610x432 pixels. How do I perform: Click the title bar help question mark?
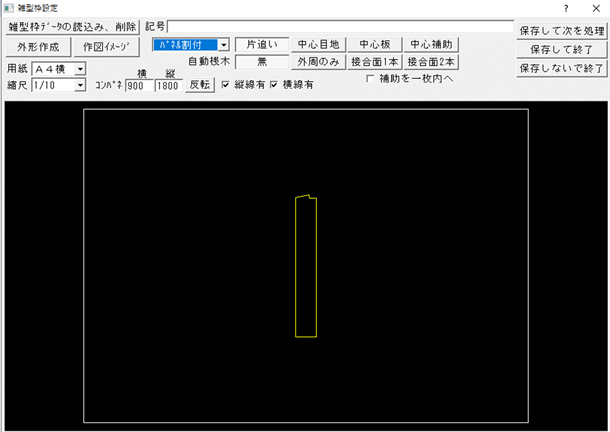click(567, 7)
